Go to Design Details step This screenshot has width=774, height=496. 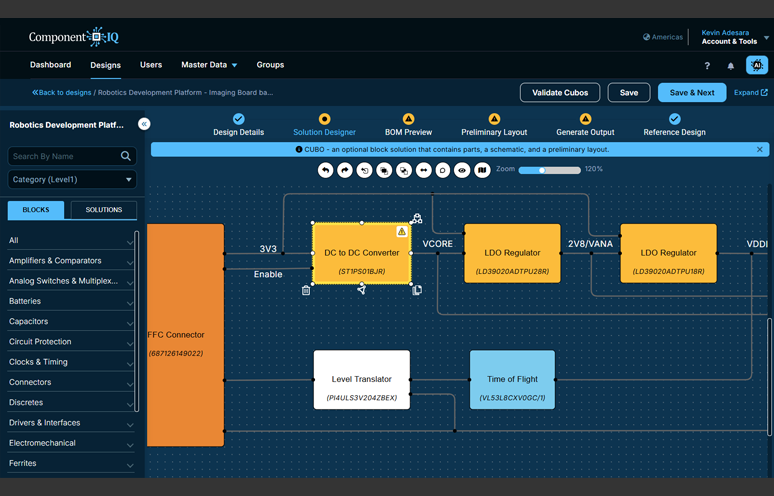point(238,125)
